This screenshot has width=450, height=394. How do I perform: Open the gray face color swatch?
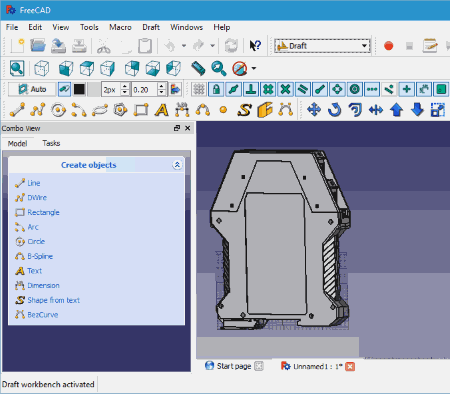pos(94,89)
